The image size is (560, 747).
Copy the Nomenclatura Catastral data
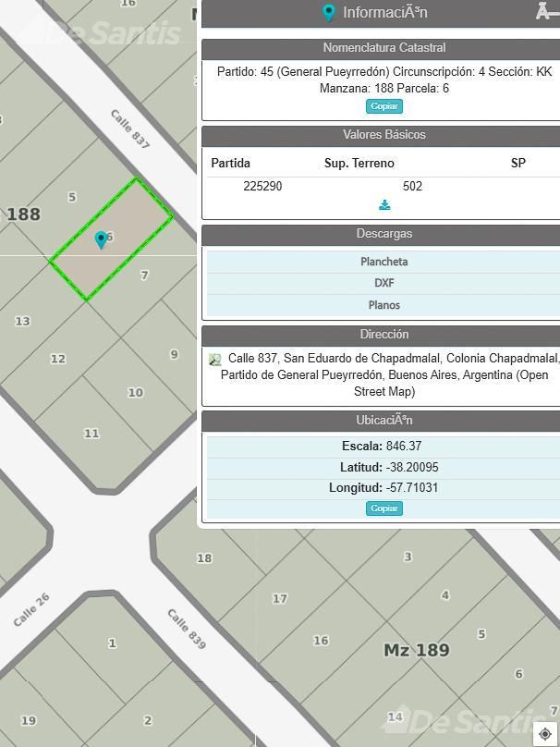pyautogui.click(x=384, y=106)
